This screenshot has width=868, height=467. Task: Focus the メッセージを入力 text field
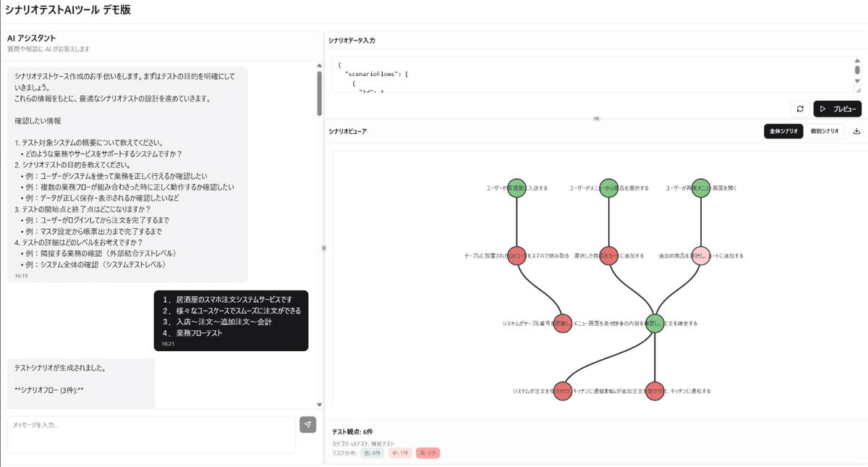(152, 434)
